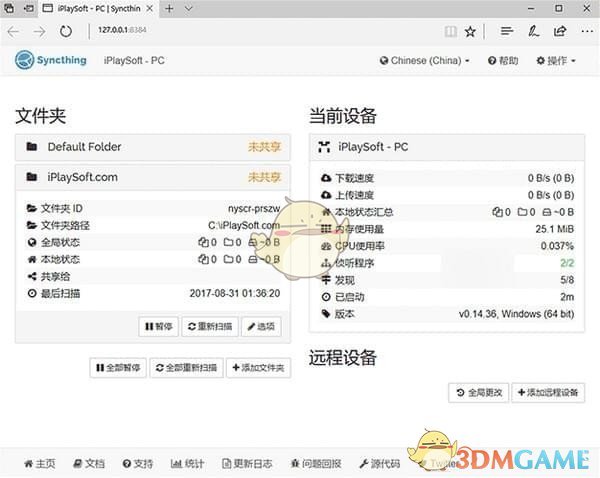Share this page icon
This screenshot has height=478, width=600.
560,31
